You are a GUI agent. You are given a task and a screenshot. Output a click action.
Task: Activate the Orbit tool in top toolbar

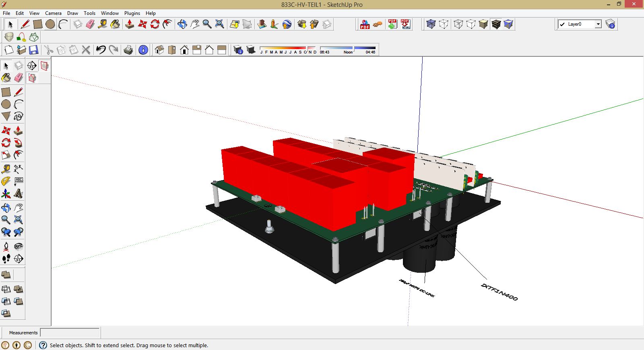(x=182, y=24)
